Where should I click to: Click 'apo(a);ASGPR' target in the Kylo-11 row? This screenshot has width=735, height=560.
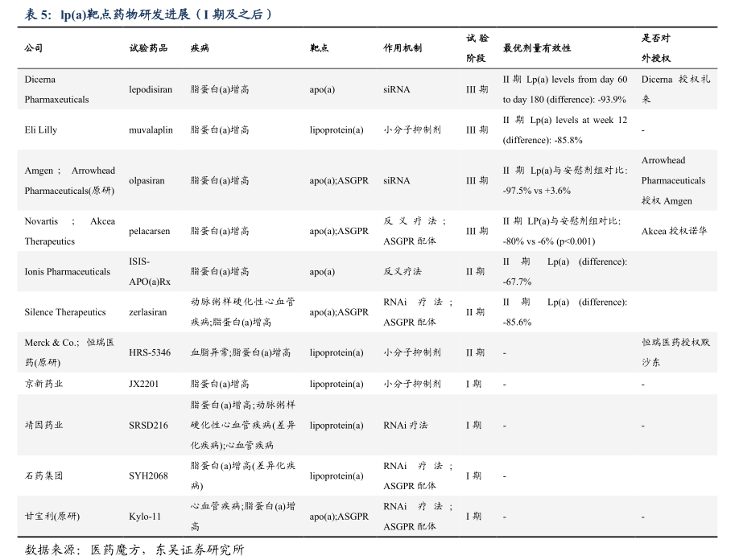coord(339,517)
